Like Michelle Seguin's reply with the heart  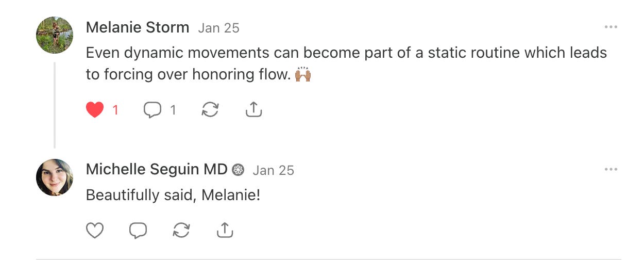point(95,231)
